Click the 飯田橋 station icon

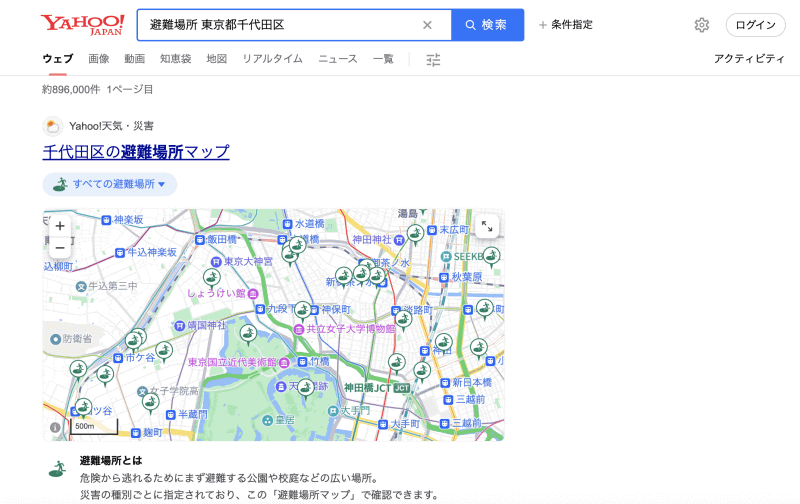pyautogui.click(x=200, y=239)
